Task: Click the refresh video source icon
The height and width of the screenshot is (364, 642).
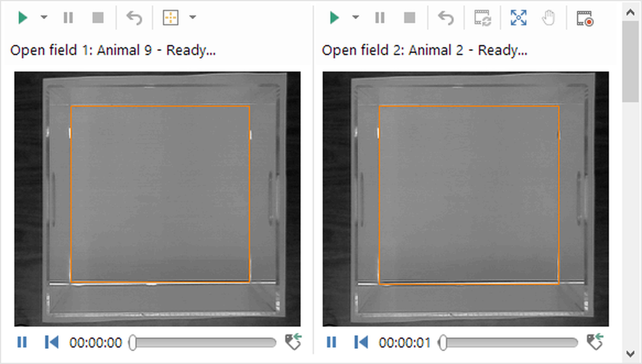Action: point(483,18)
